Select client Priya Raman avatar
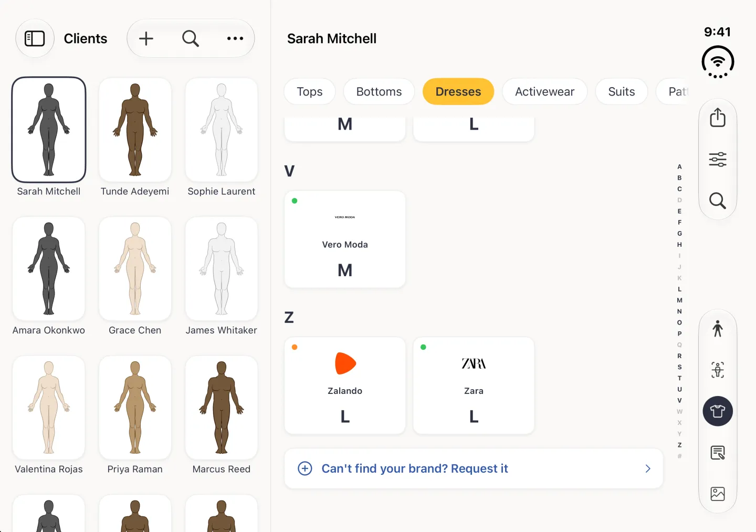This screenshot has width=756, height=532. (135, 408)
